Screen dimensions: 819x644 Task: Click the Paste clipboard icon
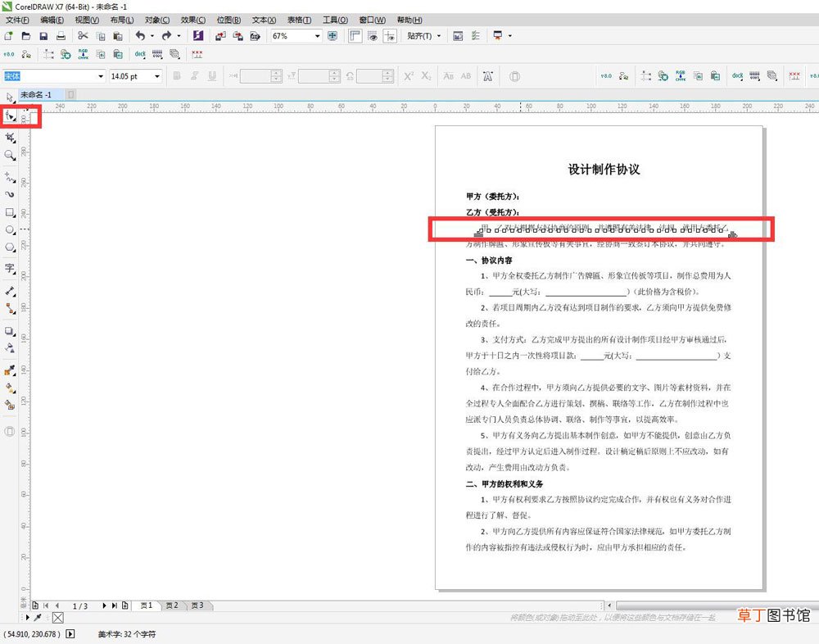[118, 35]
